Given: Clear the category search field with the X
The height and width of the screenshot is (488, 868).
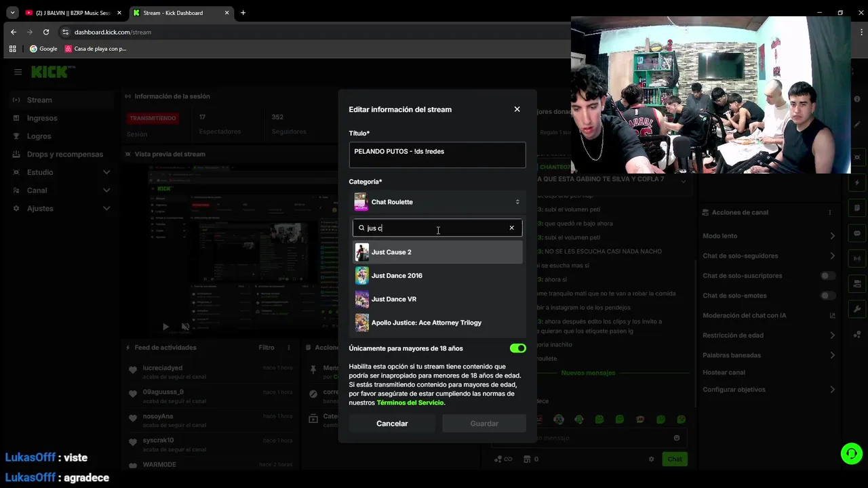Looking at the screenshot, I should point(511,228).
